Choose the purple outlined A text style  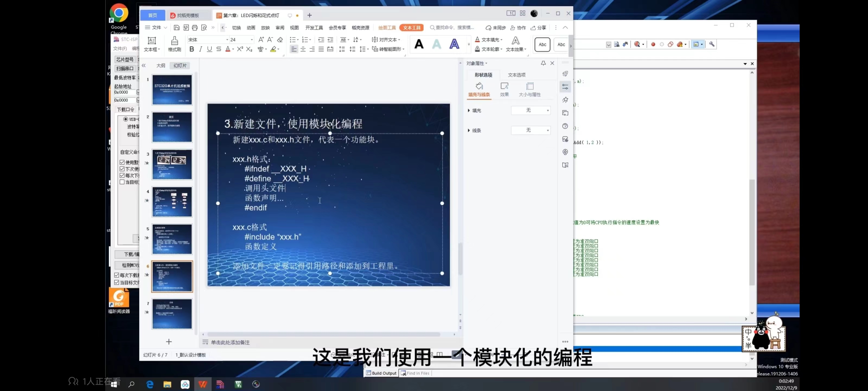pyautogui.click(x=454, y=44)
